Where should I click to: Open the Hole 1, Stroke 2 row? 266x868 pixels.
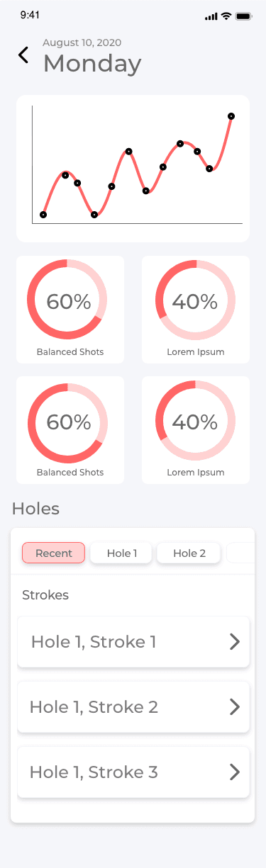coord(133,706)
